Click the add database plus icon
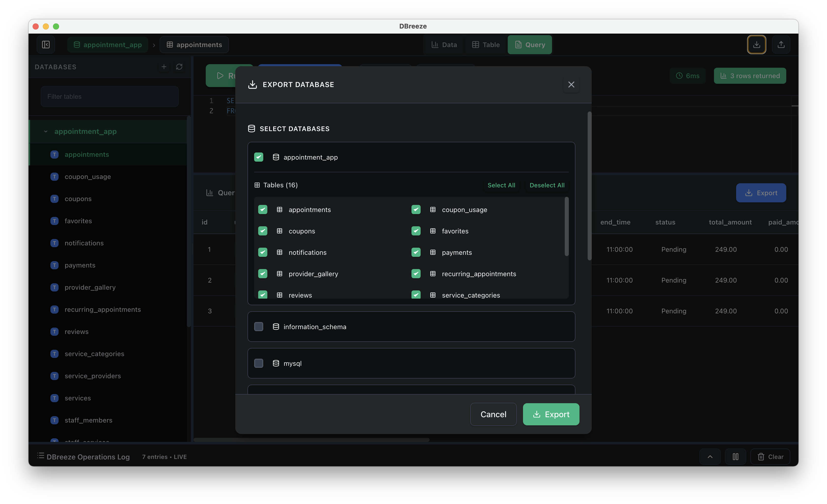The width and height of the screenshot is (827, 504). pos(164,67)
